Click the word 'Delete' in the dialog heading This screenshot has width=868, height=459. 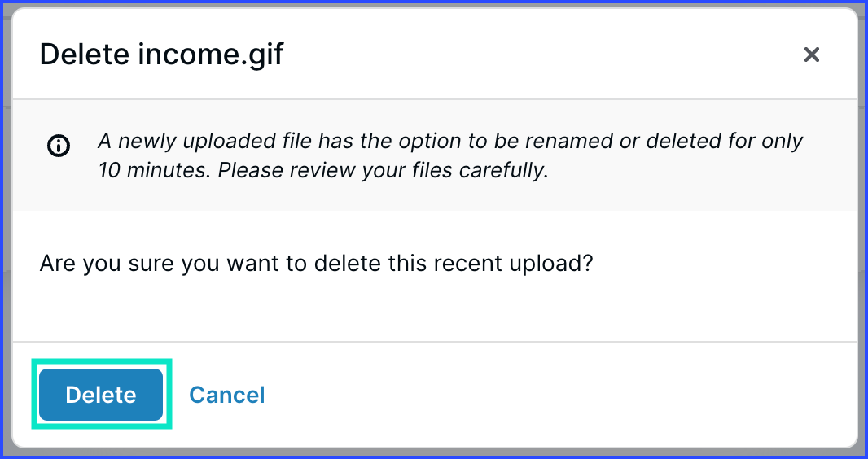[x=84, y=55]
